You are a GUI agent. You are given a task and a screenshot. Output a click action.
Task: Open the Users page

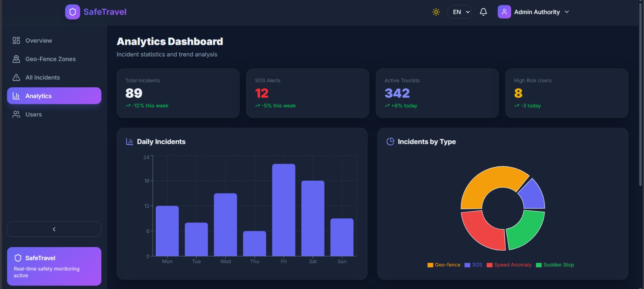pos(54,114)
